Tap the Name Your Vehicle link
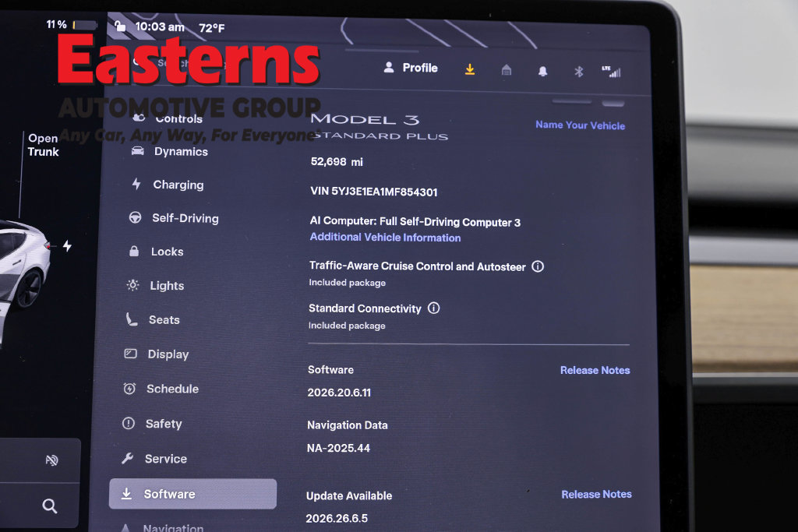 (x=580, y=125)
